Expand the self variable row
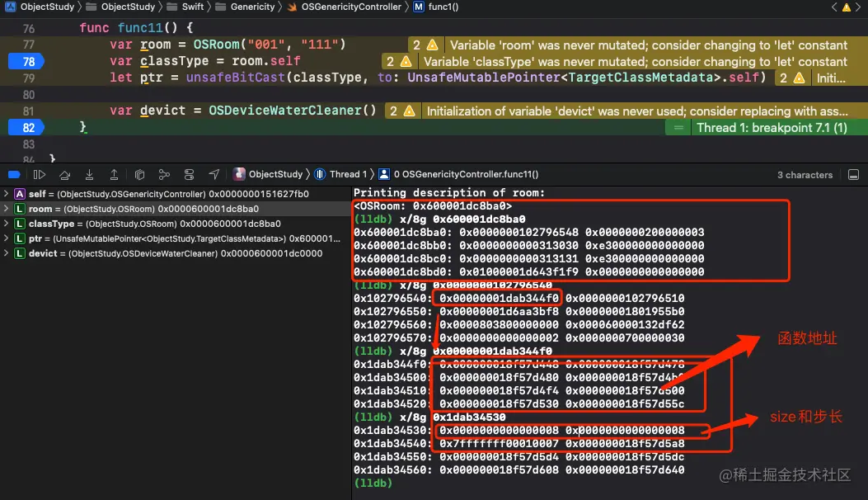The image size is (868, 500). click(x=6, y=193)
